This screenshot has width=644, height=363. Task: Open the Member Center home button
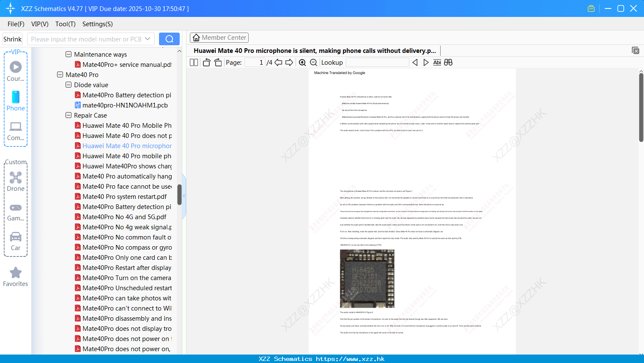(219, 38)
